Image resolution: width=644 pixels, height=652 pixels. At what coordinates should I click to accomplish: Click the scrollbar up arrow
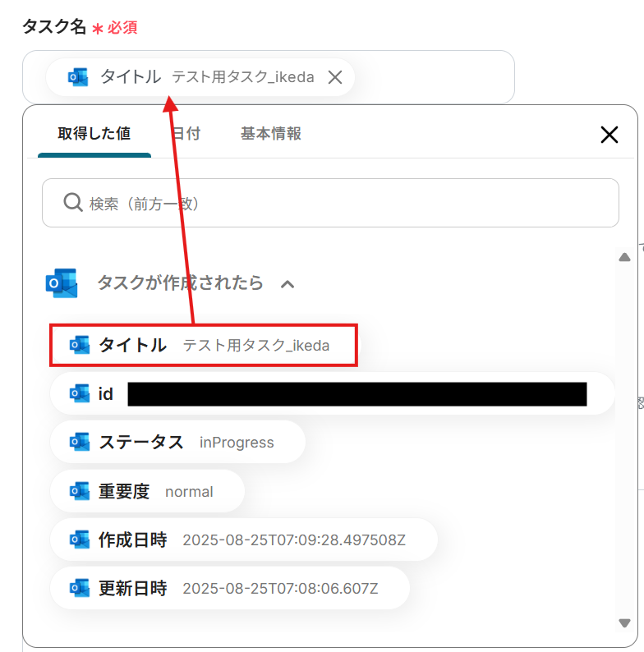624,257
